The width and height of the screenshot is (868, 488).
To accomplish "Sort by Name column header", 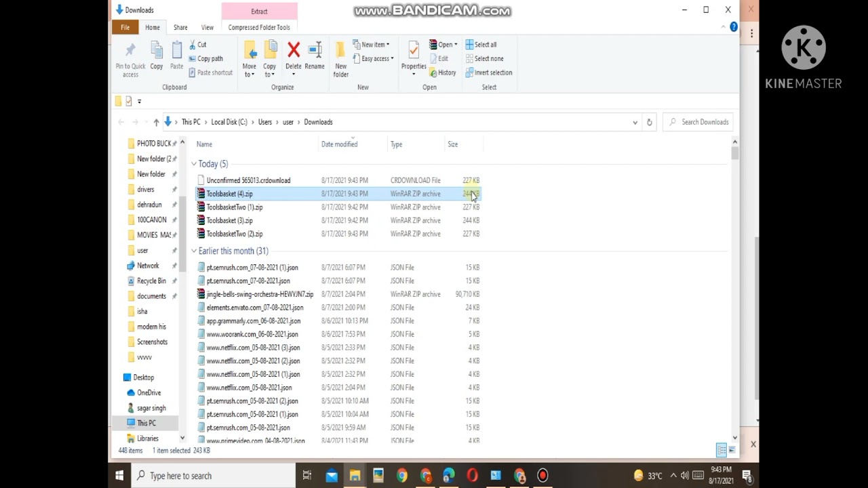I will tap(204, 144).
